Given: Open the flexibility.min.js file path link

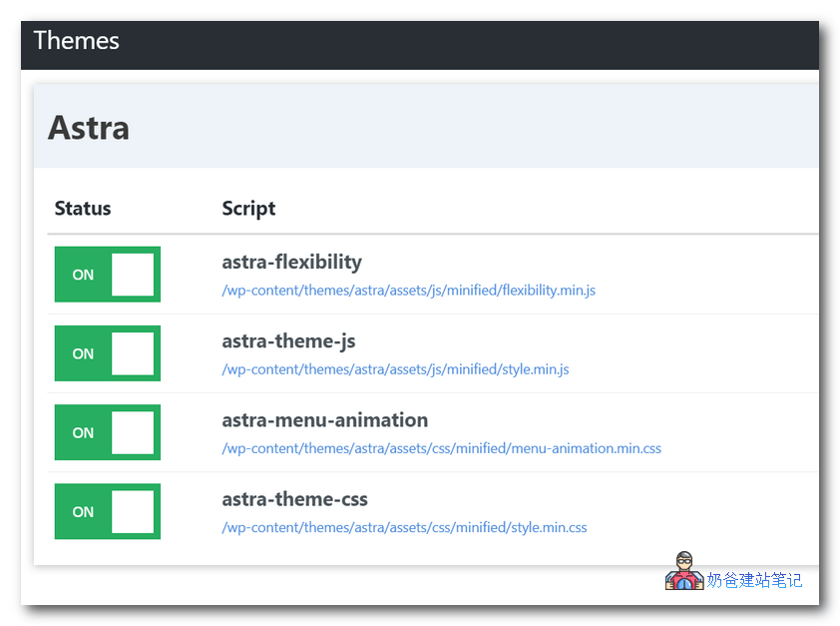Looking at the screenshot, I should (408, 291).
